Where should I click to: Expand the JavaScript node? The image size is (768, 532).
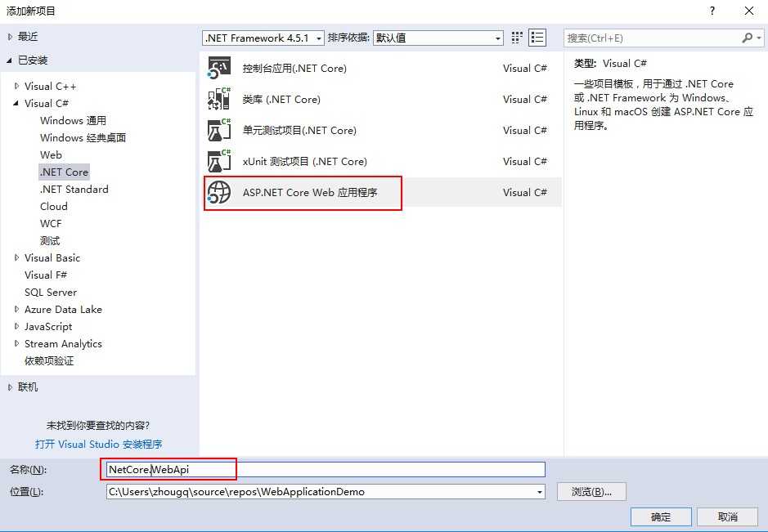16,326
